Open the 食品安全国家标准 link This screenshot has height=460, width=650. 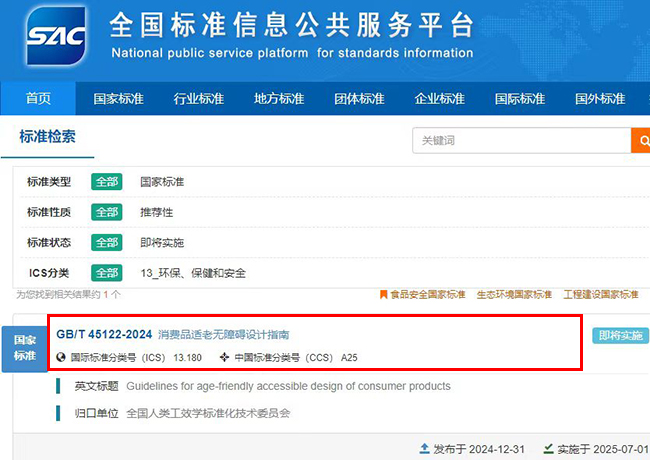pyautogui.click(x=428, y=295)
